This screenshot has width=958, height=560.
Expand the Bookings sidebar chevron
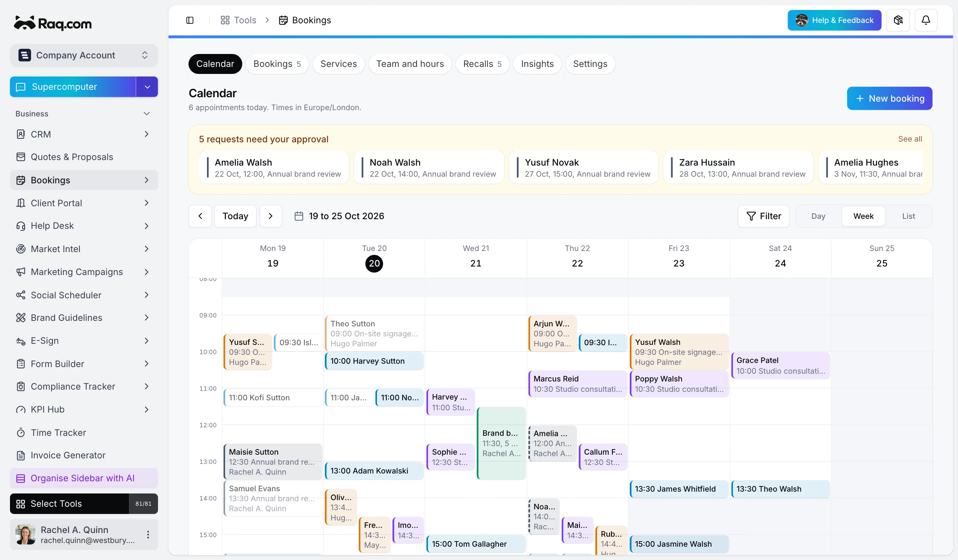point(146,180)
